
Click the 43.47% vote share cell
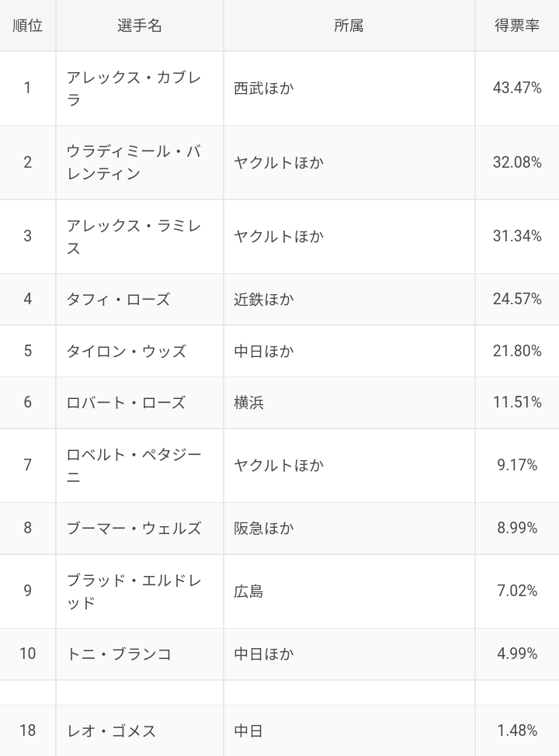pos(517,88)
